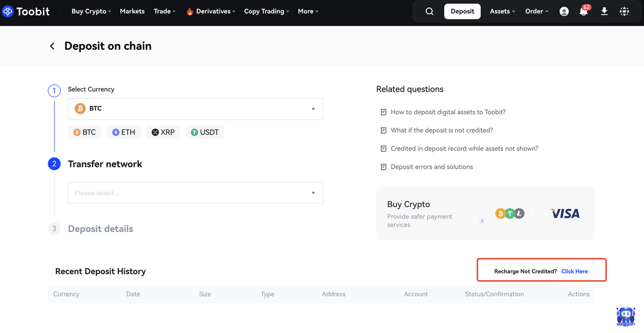Image resolution: width=644 pixels, height=333 pixels.
Task: Go back with the left arrow
Action: pyautogui.click(x=52, y=46)
